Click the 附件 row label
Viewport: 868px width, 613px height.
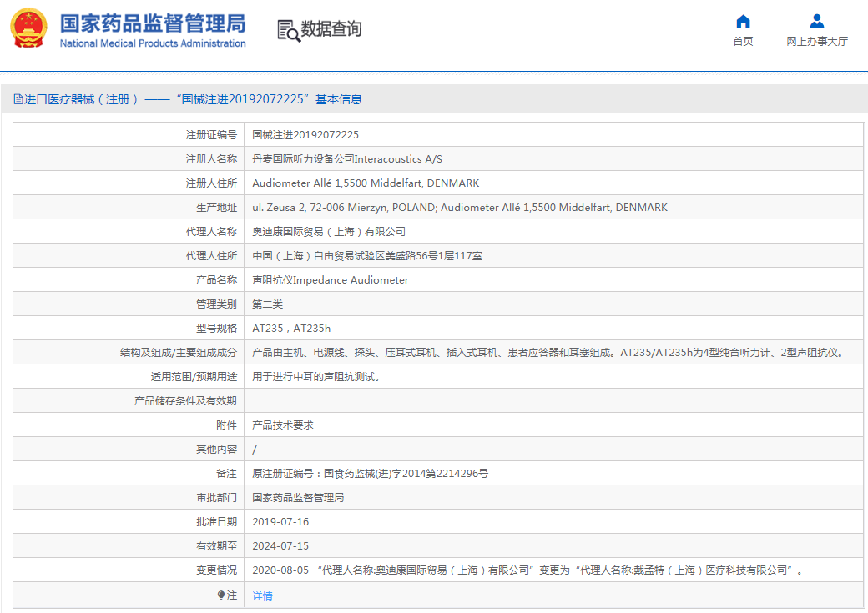(226, 425)
